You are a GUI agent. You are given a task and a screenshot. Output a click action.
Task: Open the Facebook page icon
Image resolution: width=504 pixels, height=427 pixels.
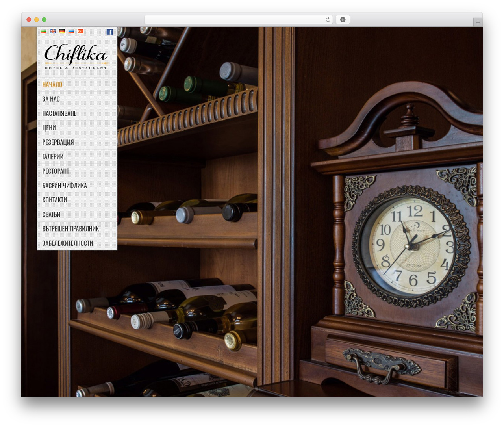coord(109,32)
